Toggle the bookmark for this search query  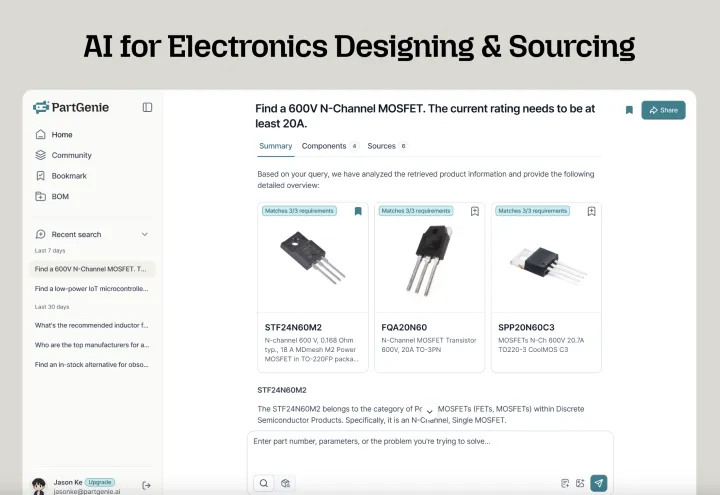(629, 110)
